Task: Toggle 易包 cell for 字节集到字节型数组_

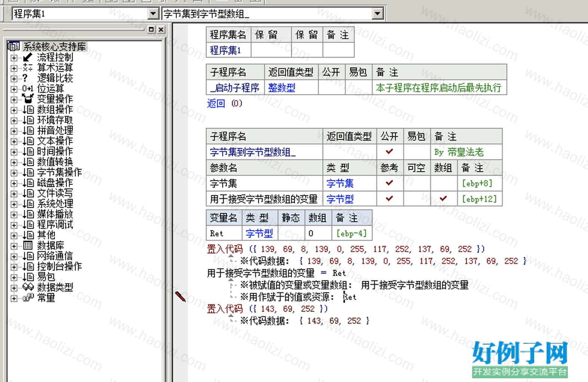Action: click(417, 152)
